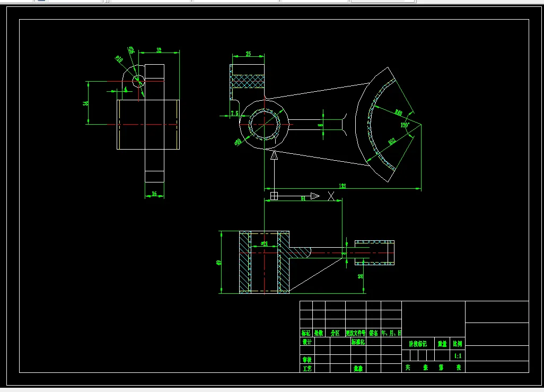Click the "第" sheet number label
The image size is (544, 392).
tap(441, 367)
